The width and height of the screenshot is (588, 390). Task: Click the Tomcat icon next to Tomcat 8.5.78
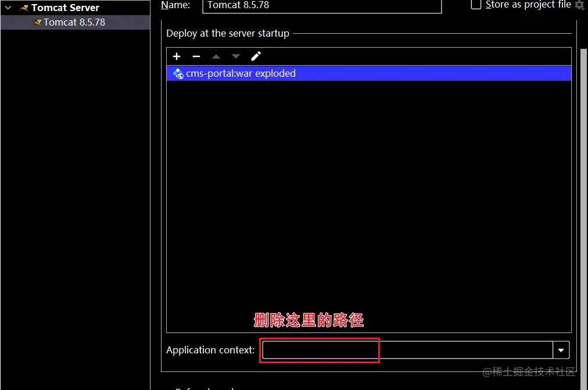click(38, 23)
